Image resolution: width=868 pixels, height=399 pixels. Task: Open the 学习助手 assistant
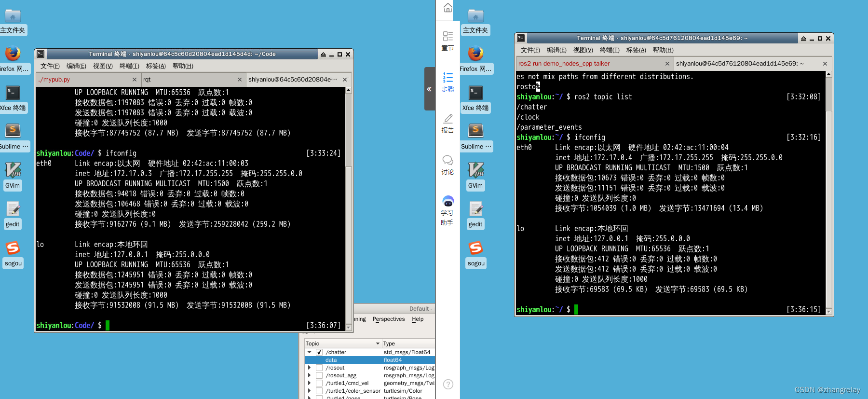click(x=448, y=211)
